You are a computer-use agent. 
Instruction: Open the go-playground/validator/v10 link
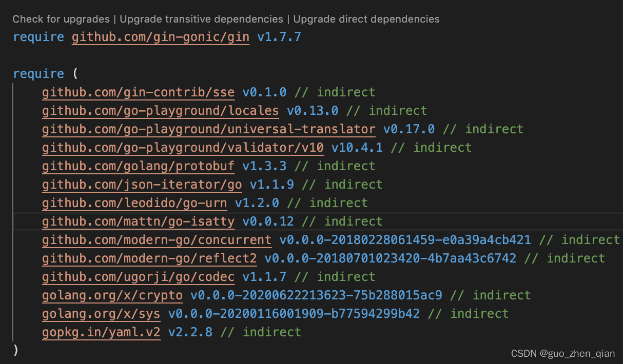[x=182, y=148]
